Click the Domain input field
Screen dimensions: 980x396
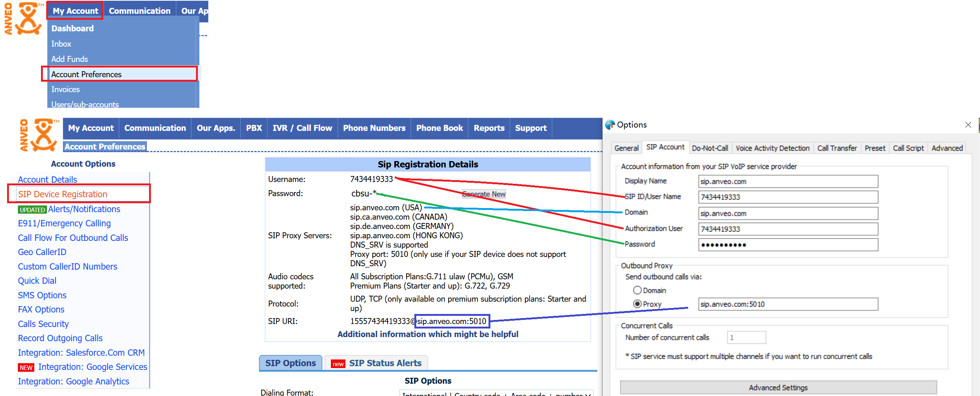pyautogui.click(x=788, y=214)
